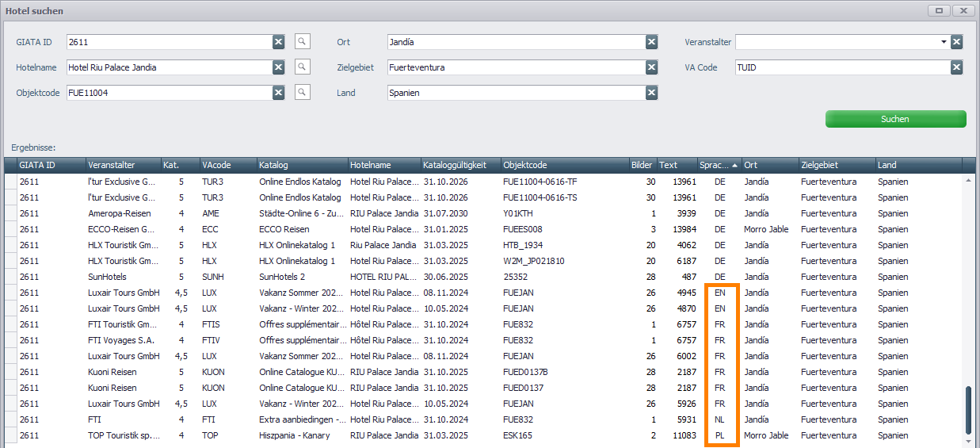Clear the Veranstalter field
980x448 pixels.
click(957, 42)
